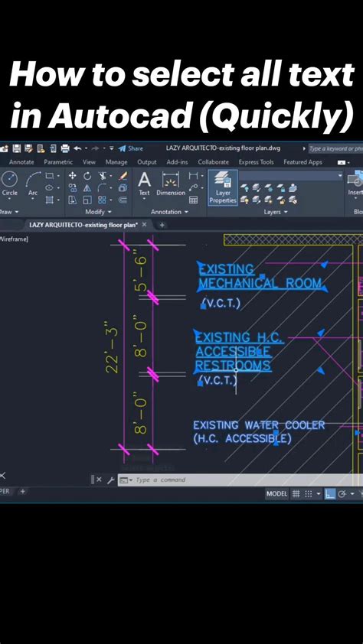This screenshot has width=363, height=644.
Task: Click the keyword search box
Action: [335, 148]
